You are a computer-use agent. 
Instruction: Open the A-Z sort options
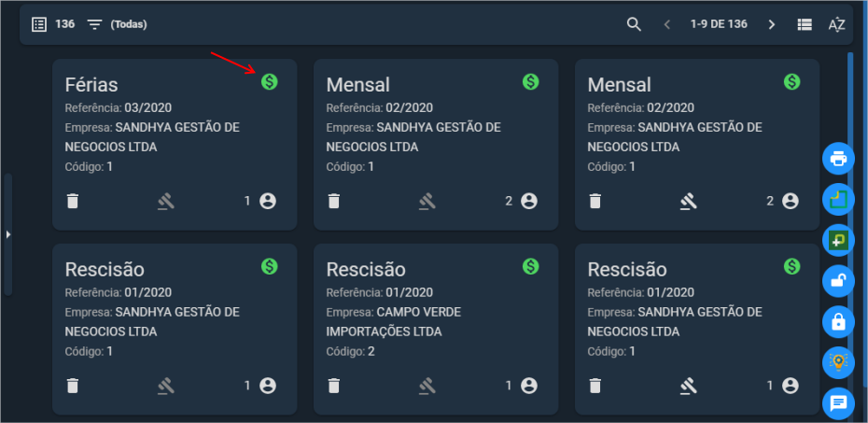click(836, 24)
